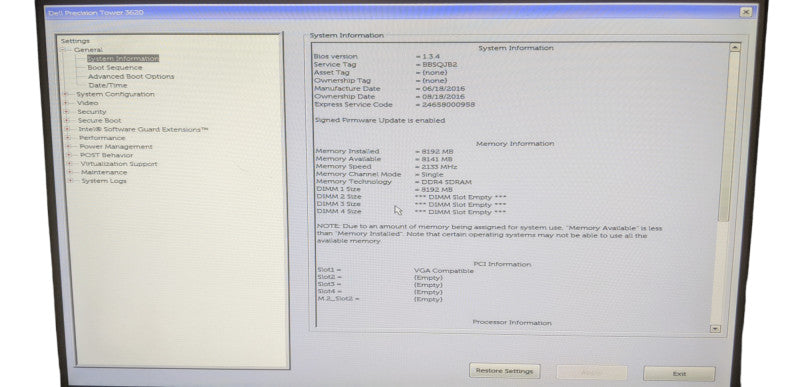Select the System Logs label
Viewport: 800px width, 387px height.
point(104,181)
